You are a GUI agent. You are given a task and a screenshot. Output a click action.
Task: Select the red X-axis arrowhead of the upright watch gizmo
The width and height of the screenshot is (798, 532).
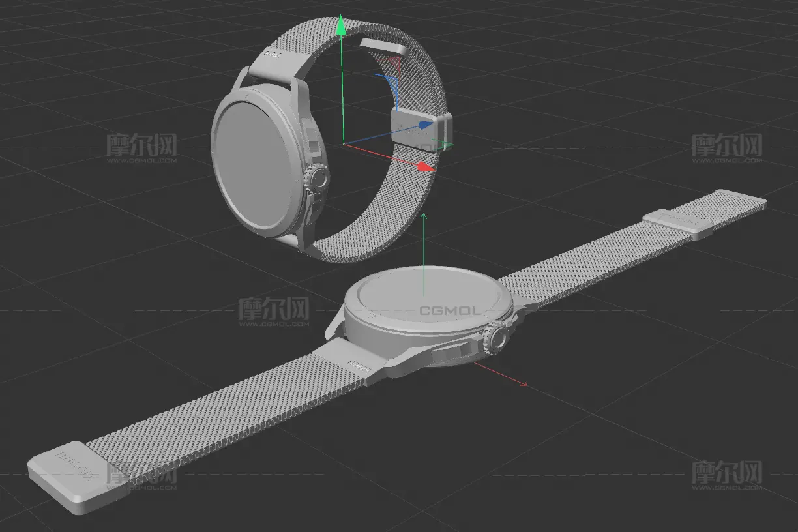pos(425,167)
